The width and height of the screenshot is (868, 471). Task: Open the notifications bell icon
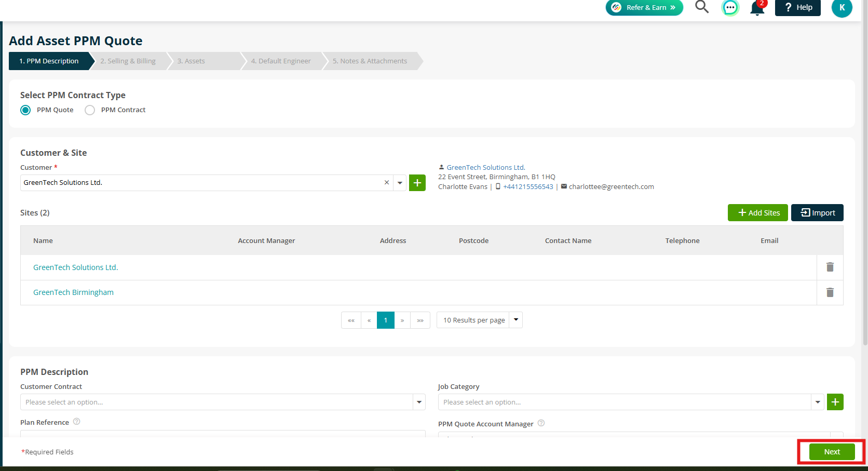click(757, 8)
